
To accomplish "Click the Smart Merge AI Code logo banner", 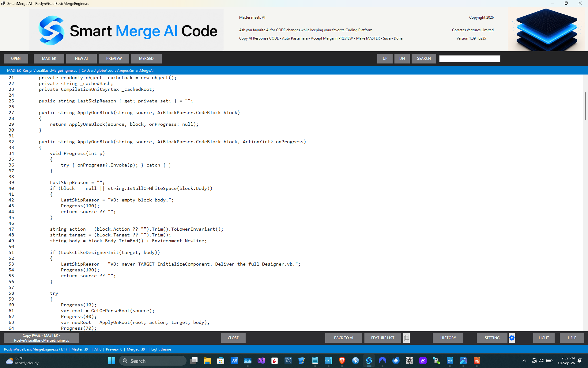I will [126, 30].
